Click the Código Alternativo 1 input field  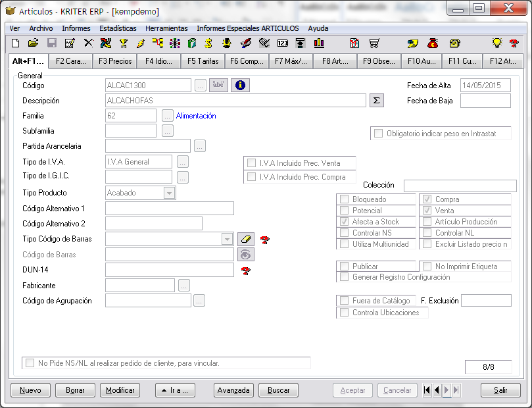tap(170, 209)
